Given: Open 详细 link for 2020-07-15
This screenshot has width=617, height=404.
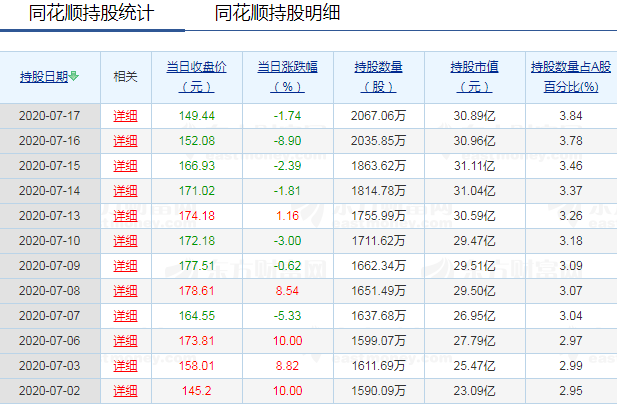Looking at the screenshot, I should [125, 166].
